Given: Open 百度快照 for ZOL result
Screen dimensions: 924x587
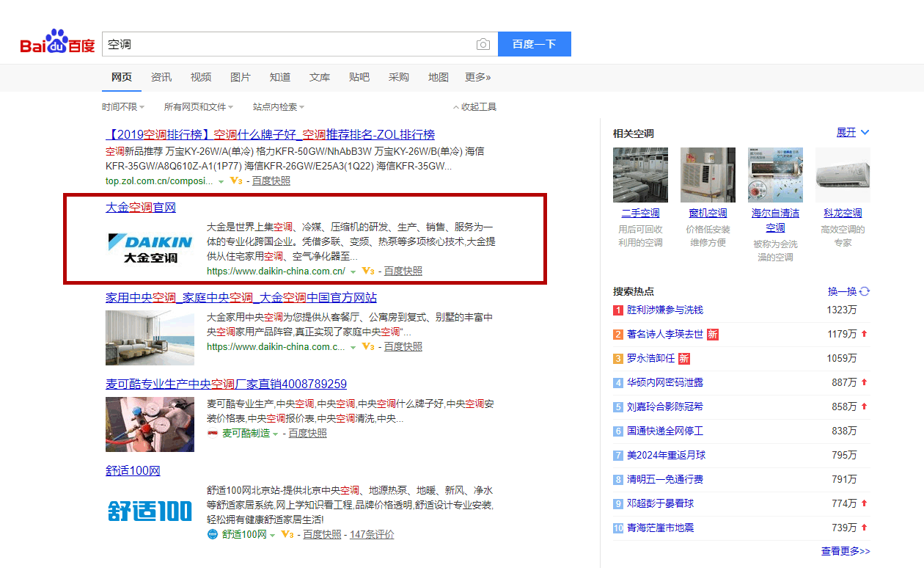Looking at the screenshot, I should coord(271,181).
